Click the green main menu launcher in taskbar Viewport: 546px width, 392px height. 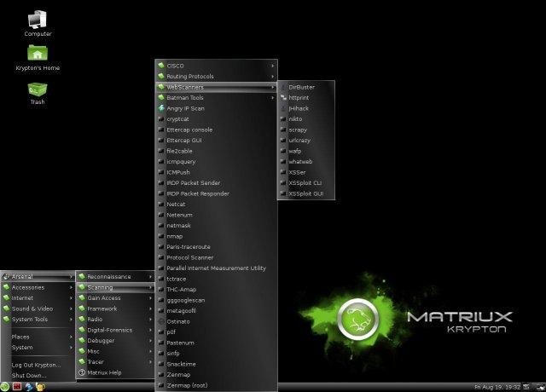pyautogui.click(x=4, y=387)
